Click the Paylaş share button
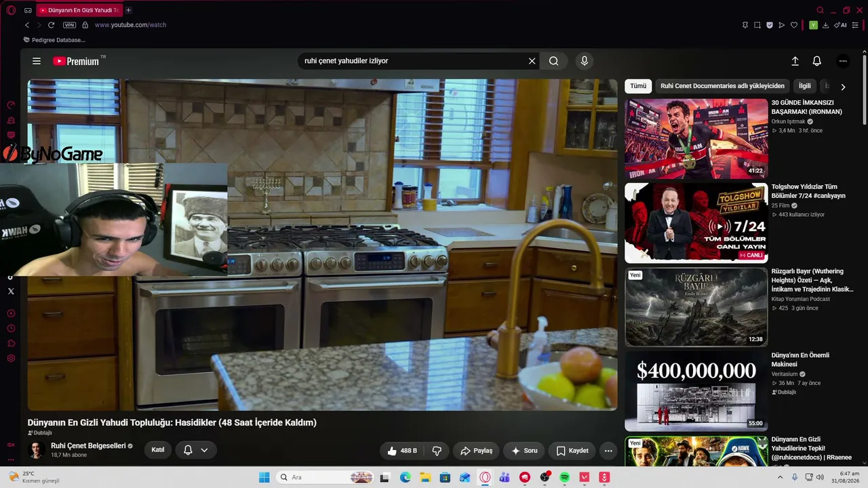This screenshot has width=868, height=488. point(476,451)
